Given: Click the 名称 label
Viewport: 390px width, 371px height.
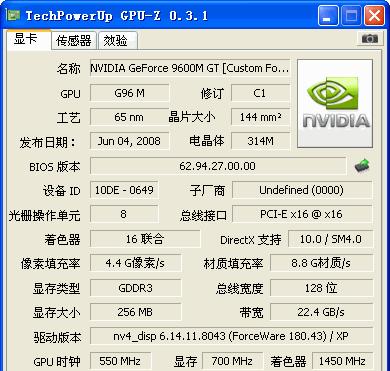Looking at the screenshot, I should [x=69, y=69].
